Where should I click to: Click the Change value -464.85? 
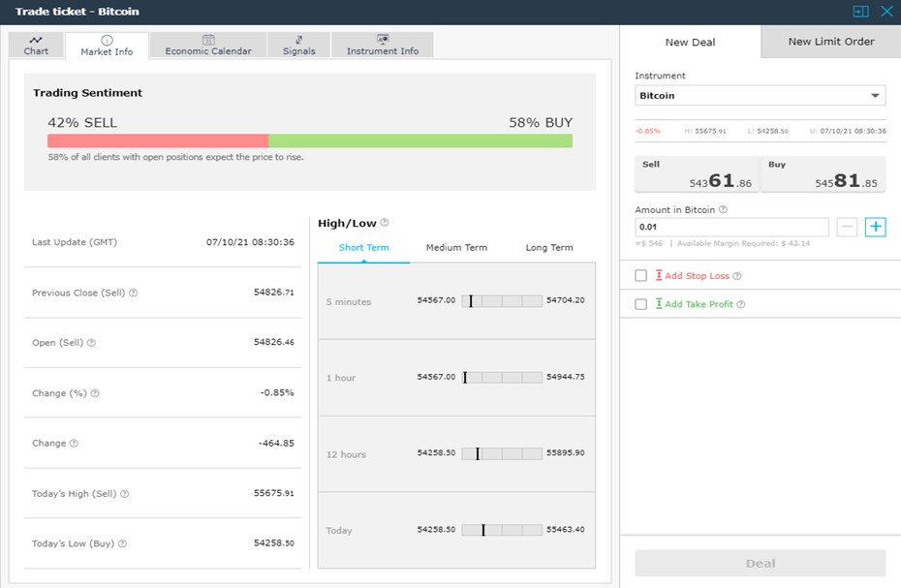pyautogui.click(x=276, y=443)
